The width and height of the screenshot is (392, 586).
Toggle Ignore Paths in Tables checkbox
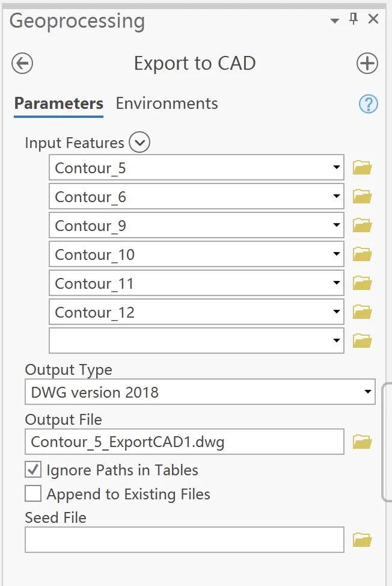[x=33, y=470]
